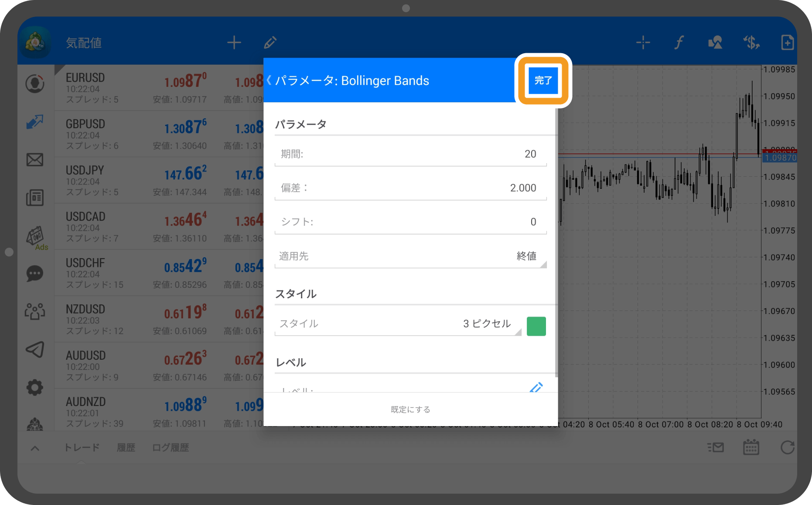Go back using the パラメータ back chevron
The width and height of the screenshot is (812, 505).
pos(269,80)
